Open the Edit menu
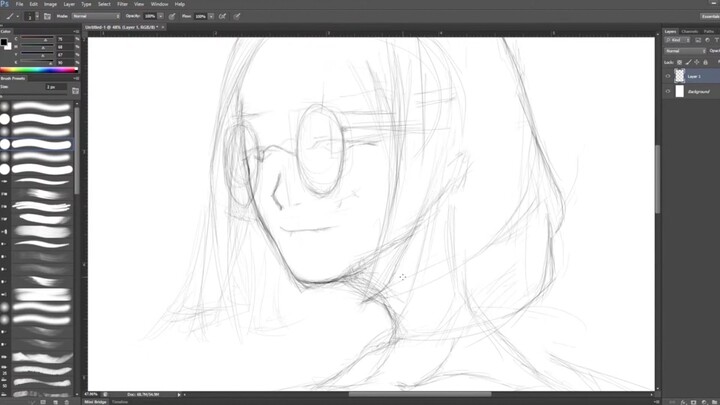The height and width of the screenshot is (405, 720). (x=34, y=4)
